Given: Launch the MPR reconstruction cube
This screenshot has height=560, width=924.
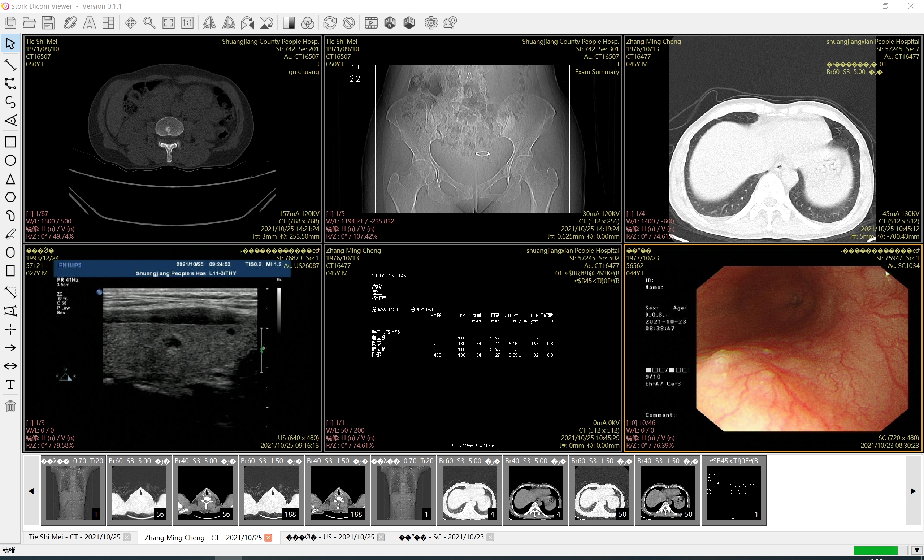Looking at the screenshot, I should pos(390,23).
